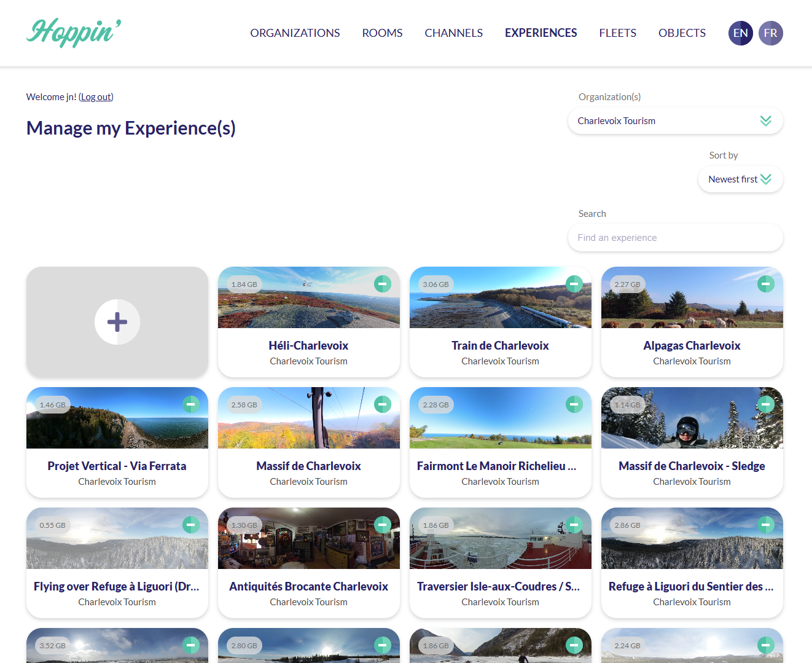Screen dimensions: 812x663
Task: Click Charlevoix Tourism under Alpagas Charlevoix
Action: pyautogui.click(x=692, y=361)
